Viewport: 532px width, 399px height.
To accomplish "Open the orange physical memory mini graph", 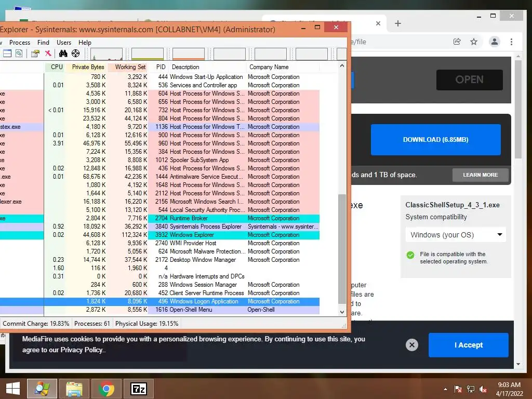I will tap(189, 54).
